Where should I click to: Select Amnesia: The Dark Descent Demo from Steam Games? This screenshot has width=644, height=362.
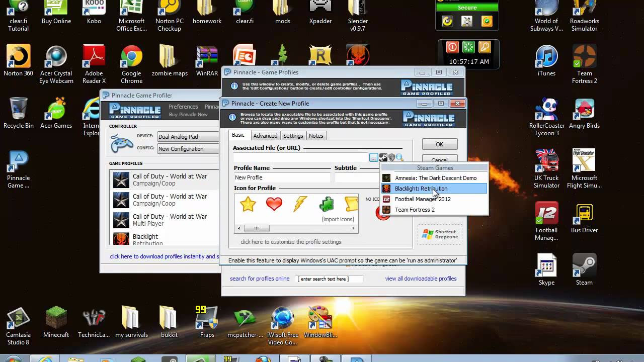tap(434, 178)
